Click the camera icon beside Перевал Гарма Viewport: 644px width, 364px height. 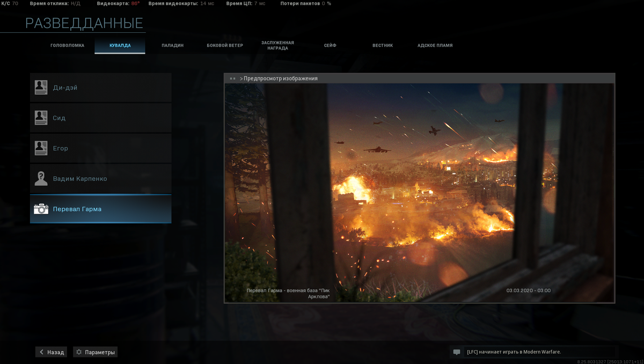(41, 209)
